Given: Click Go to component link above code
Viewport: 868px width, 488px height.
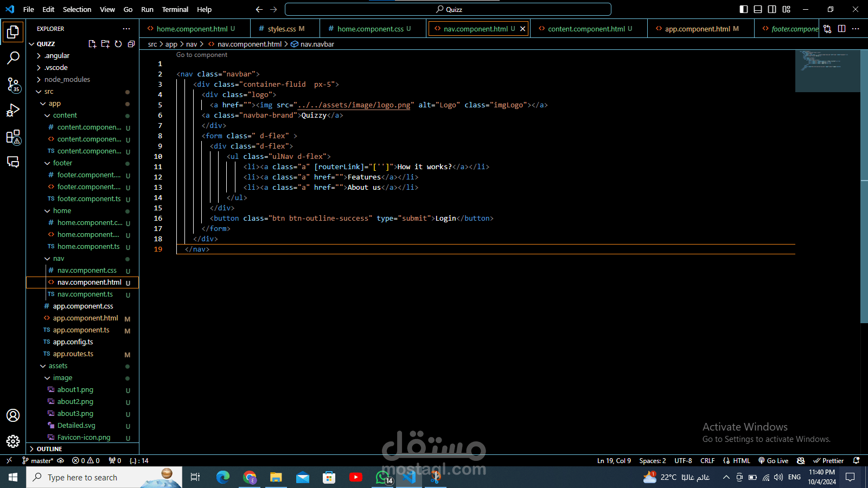Looking at the screenshot, I should point(202,55).
